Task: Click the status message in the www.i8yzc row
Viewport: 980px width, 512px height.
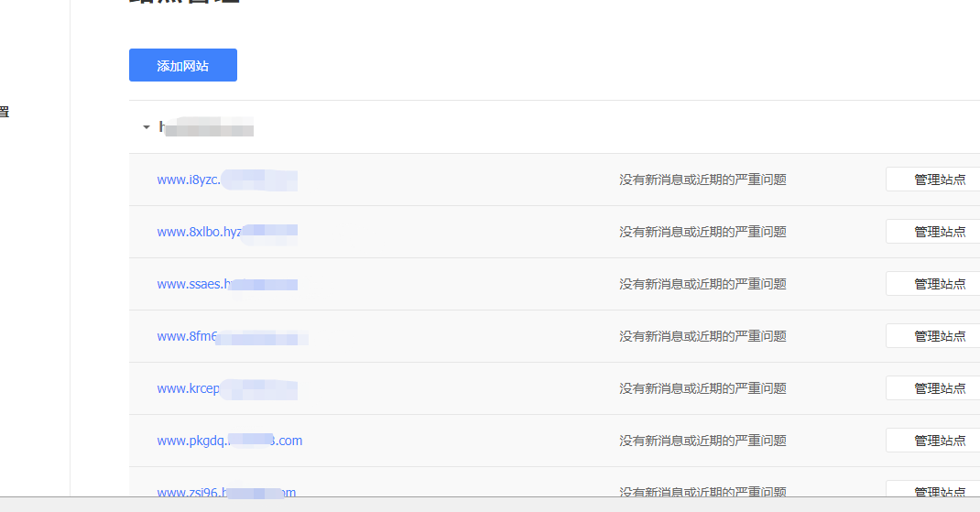Action: click(x=702, y=180)
